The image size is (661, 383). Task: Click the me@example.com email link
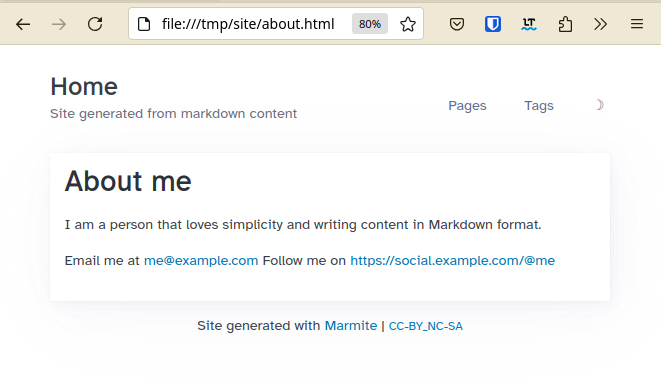201,261
